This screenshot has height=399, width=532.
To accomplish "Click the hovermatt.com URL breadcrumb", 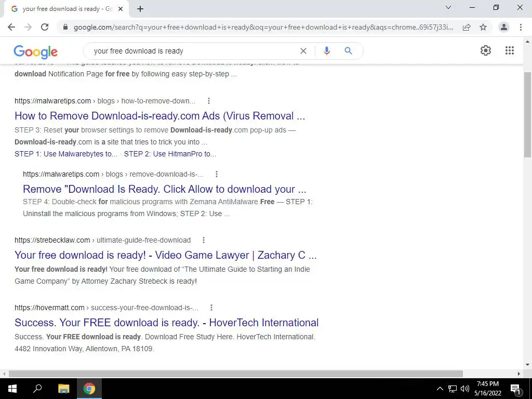I will (x=106, y=308).
